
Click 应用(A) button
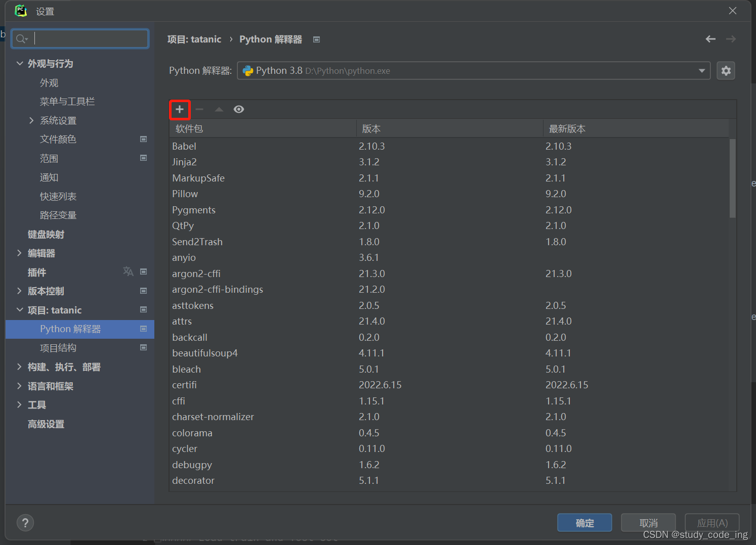(712, 523)
